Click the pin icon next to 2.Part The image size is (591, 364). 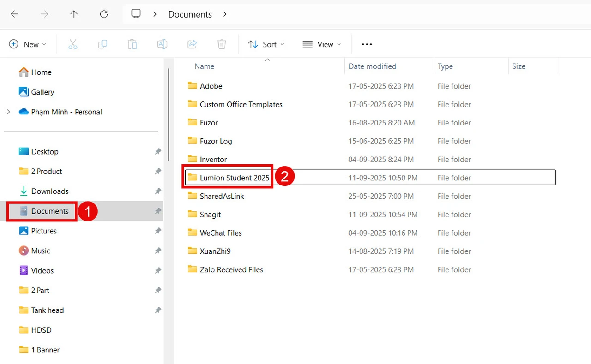[158, 290]
